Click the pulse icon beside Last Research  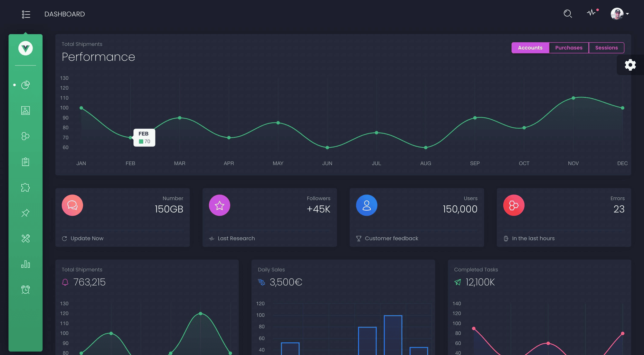pos(212,239)
